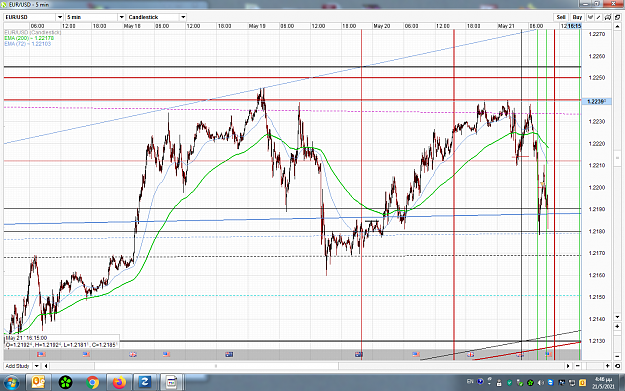Click the EMA (200) indicator label

[29, 38]
